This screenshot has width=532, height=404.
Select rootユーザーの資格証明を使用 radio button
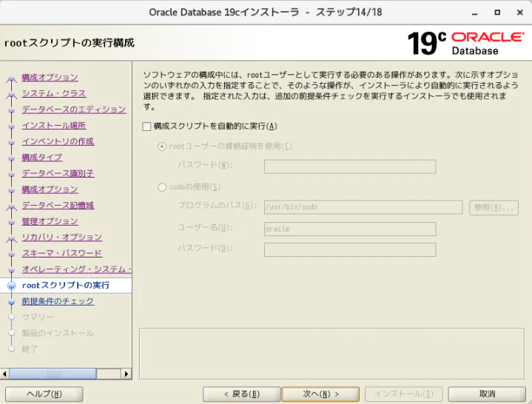pyautogui.click(x=162, y=147)
